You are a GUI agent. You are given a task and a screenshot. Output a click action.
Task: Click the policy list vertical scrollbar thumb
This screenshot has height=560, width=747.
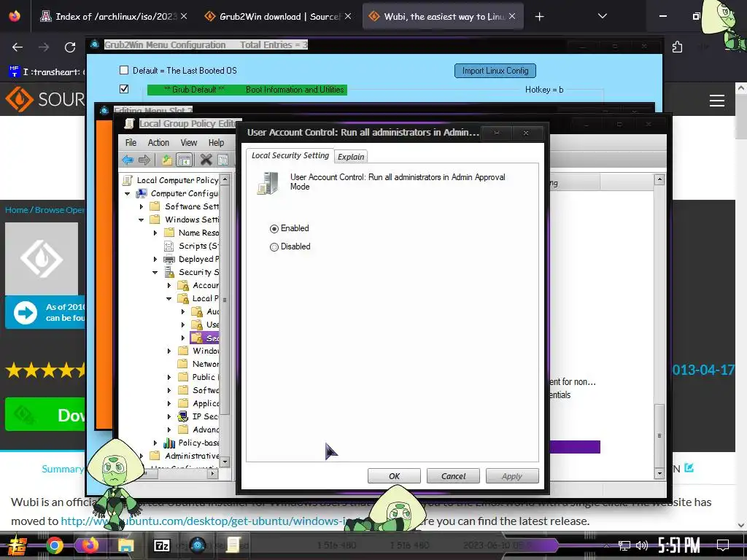pos(659,436)
